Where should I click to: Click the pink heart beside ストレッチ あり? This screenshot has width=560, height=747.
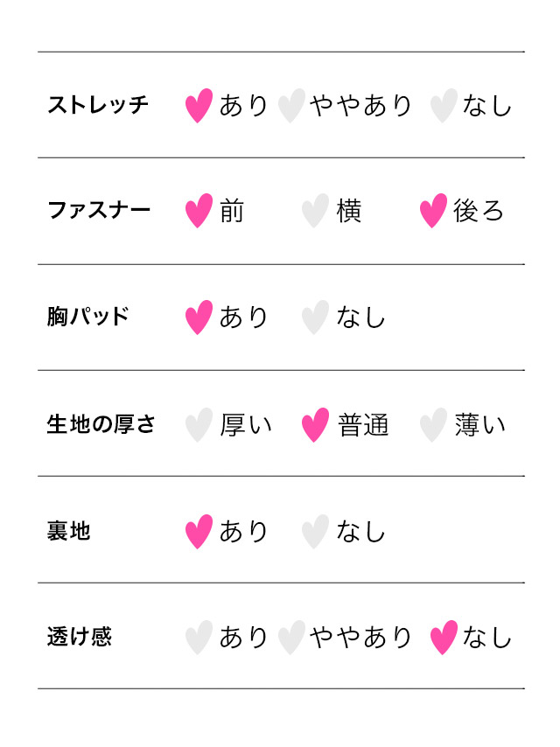pos(199,106)
